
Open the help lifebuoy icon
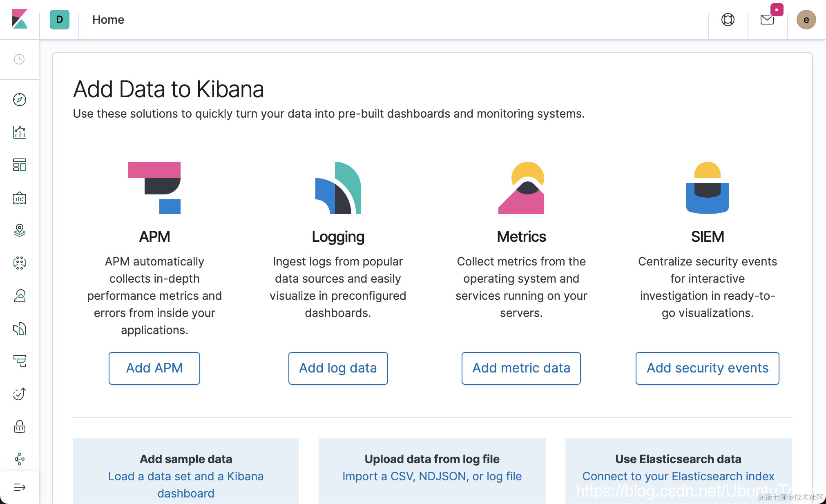(x=728, y=20)
